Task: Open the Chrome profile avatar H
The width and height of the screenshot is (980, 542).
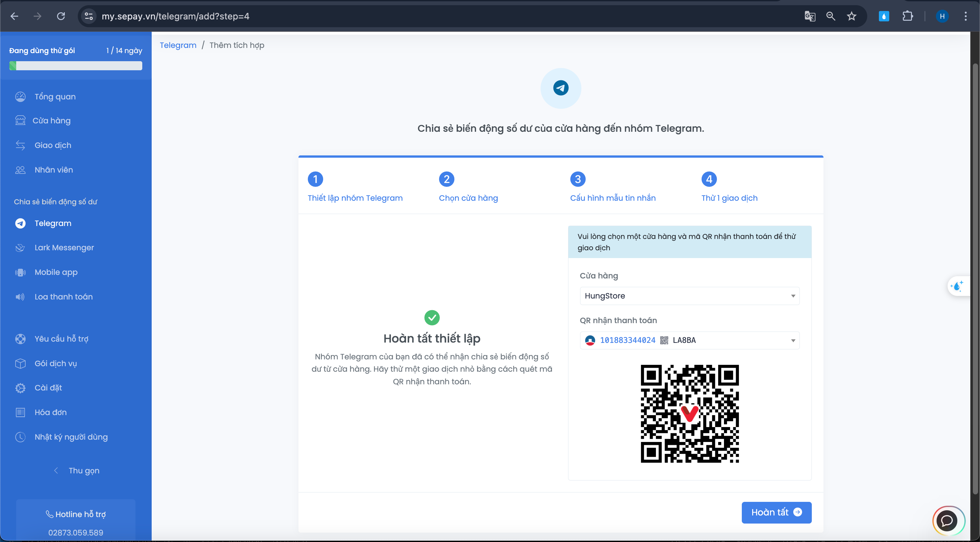Action: tap(942, 16)
